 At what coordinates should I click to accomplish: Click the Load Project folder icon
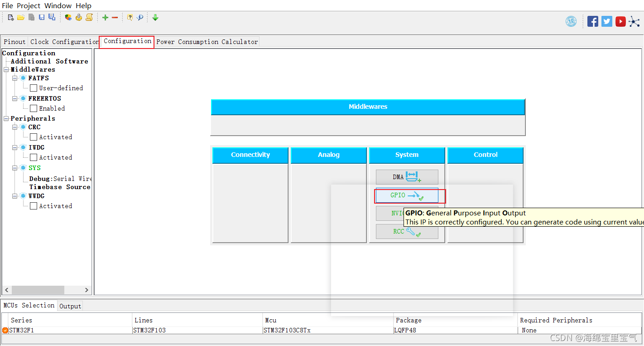point(21,17)
